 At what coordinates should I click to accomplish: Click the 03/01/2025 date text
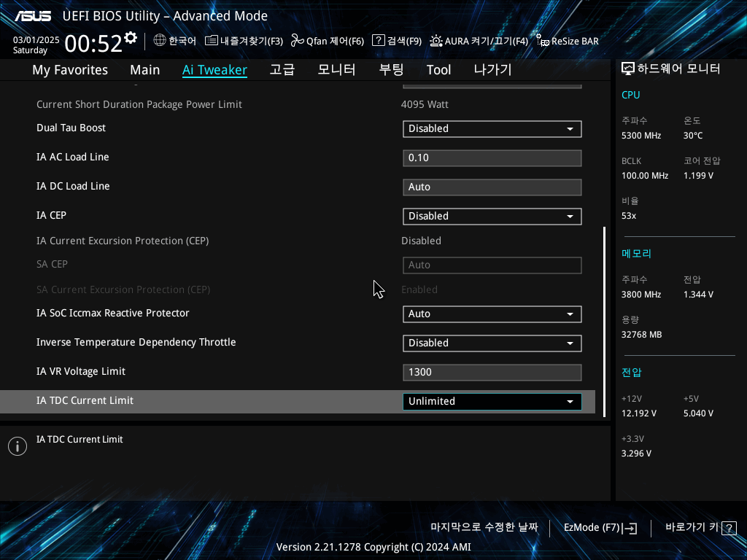pyautogui.click(x=36, y=40)
